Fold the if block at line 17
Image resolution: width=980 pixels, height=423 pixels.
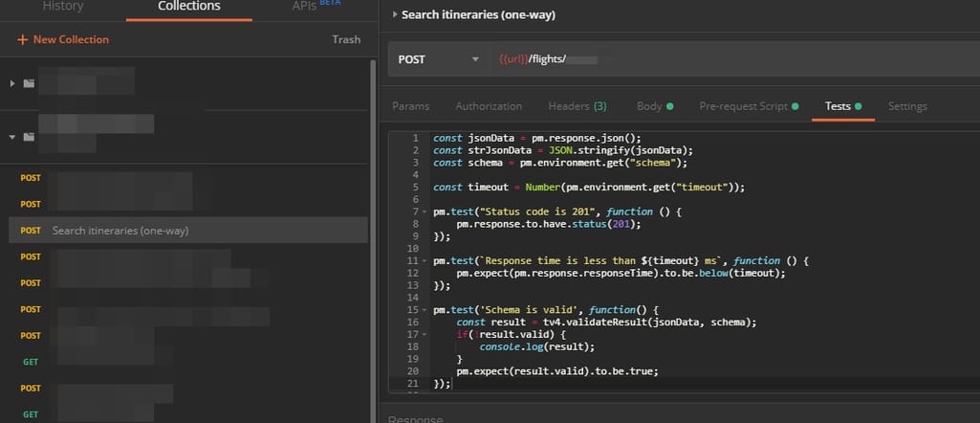425,335
